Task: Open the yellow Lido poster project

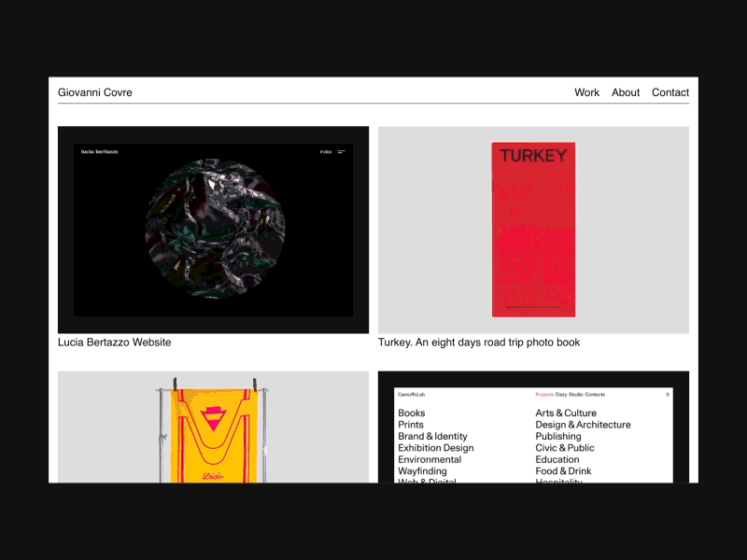Action: (213, 427)
